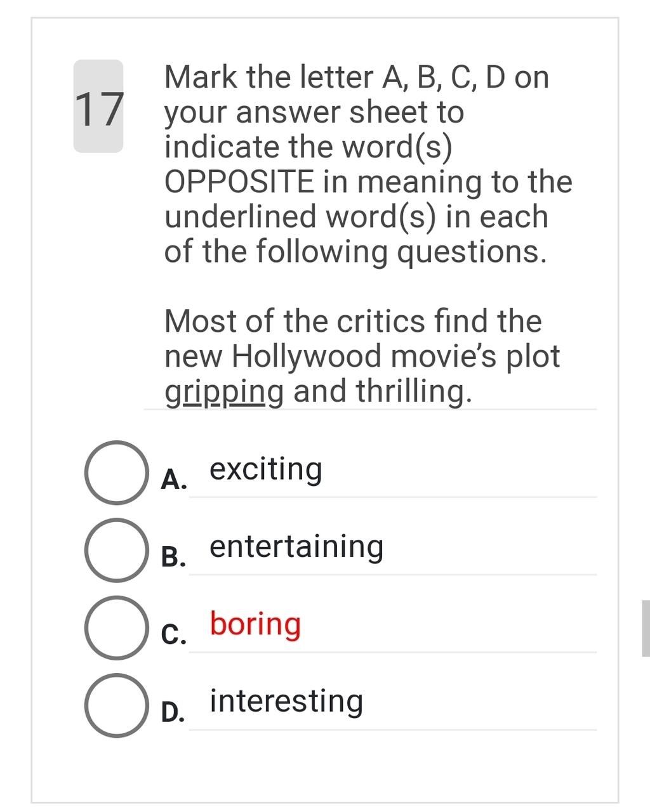Click the underlined word 'gripping'

(x=224, y=392)
